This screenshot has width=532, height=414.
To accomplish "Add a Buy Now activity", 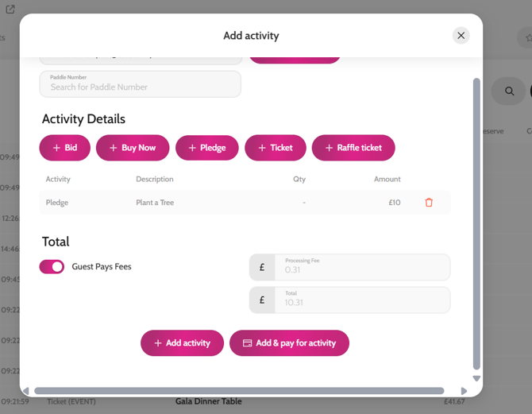I will [132, 148].
